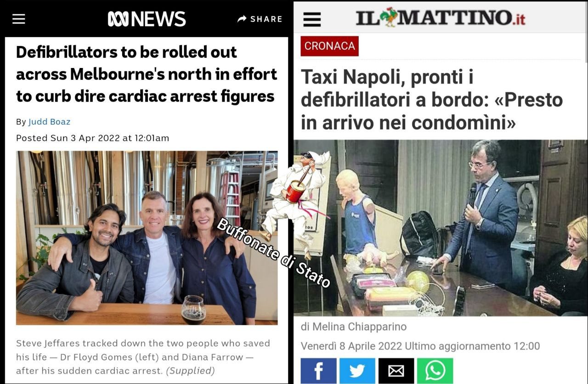Screen dimensions: 588x384
Task: Select the CRONACA section tag
Action: [x=329, y=46]
